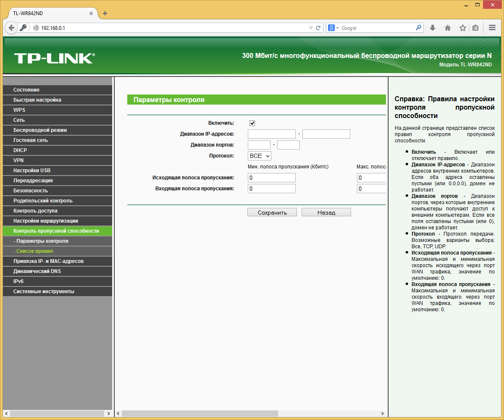
Task: Click the Сохранить button
Action: pyautogui.click(x=272, y=213)
